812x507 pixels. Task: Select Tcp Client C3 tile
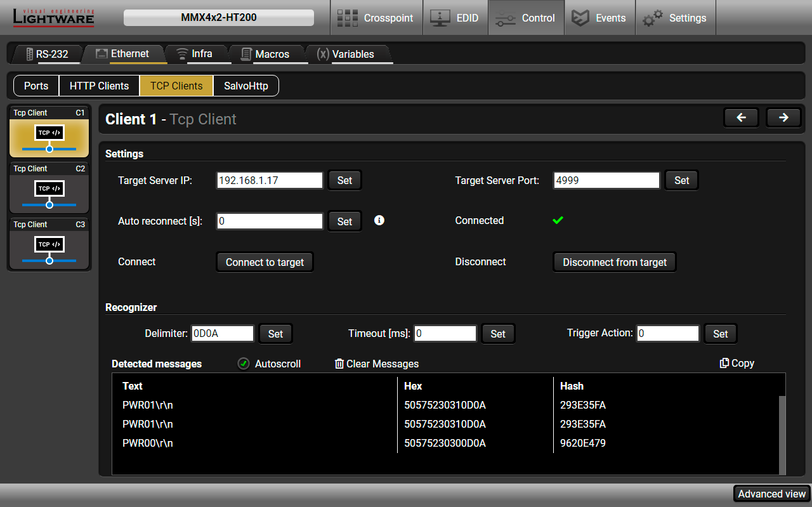pos(49,244)
